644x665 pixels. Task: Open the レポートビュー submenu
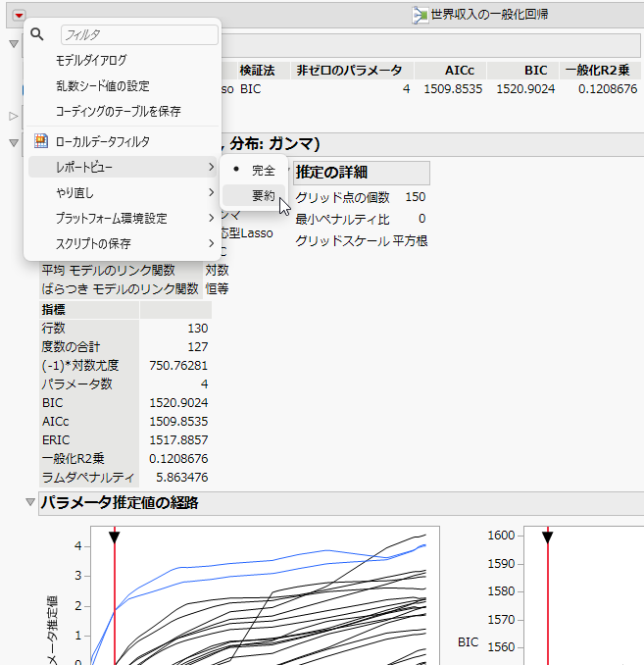click(123, 167)
